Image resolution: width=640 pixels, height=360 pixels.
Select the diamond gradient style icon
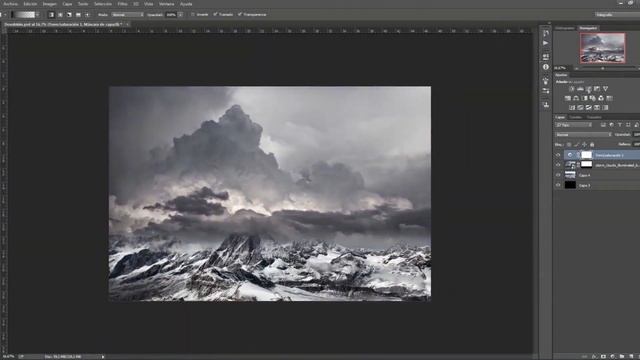pyautogui.click(x=87, y=15)
